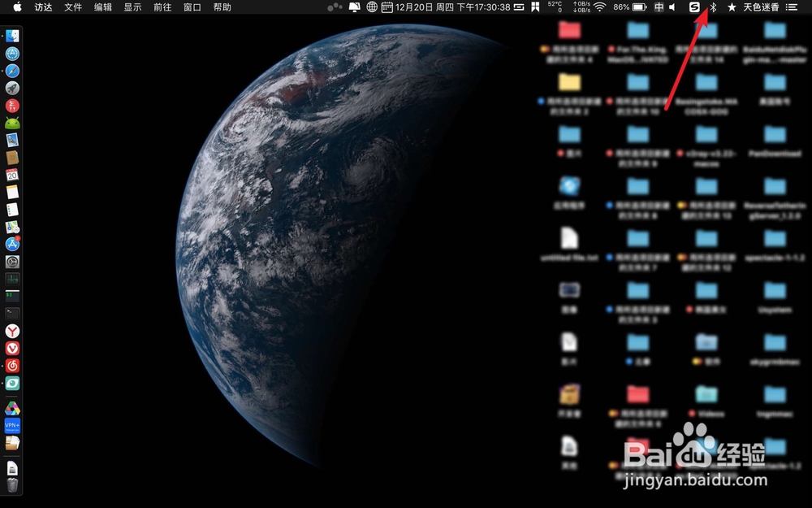Click the Bluetooth icon in menu bar
This screenshot has height=508, width=812.
[x=713, y=7]
